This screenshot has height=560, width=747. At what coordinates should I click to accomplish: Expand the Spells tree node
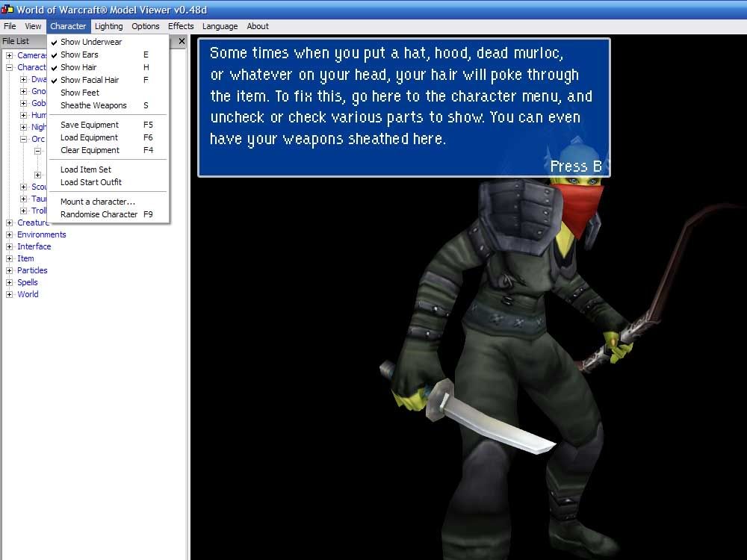click(9, 282)
